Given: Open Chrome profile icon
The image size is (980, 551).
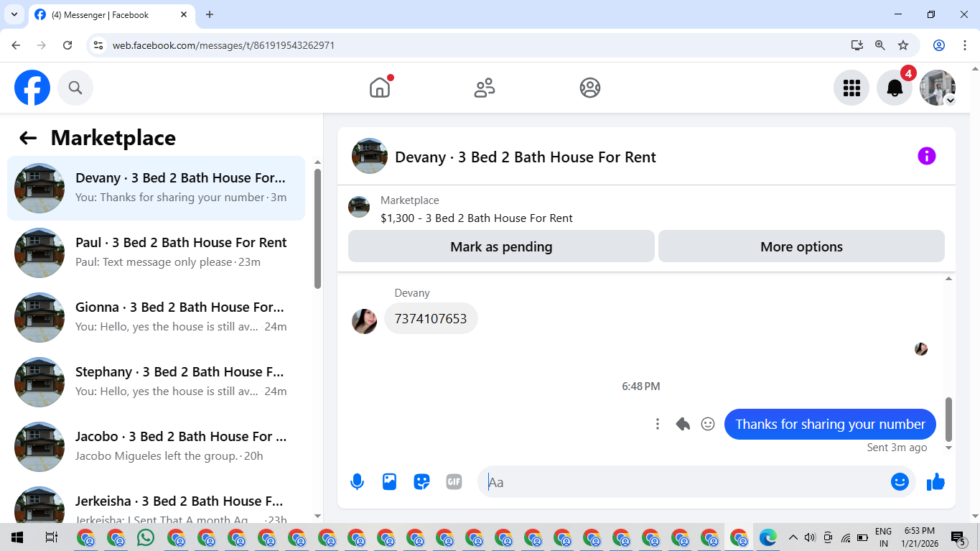Looking at the screenshot, I should click(939, 45).
